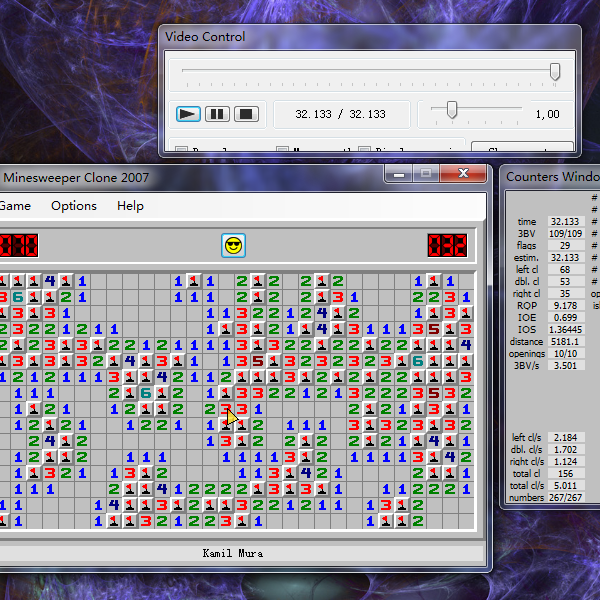
Task: Stop the replay with the square button
Action: tap(246, 114)
